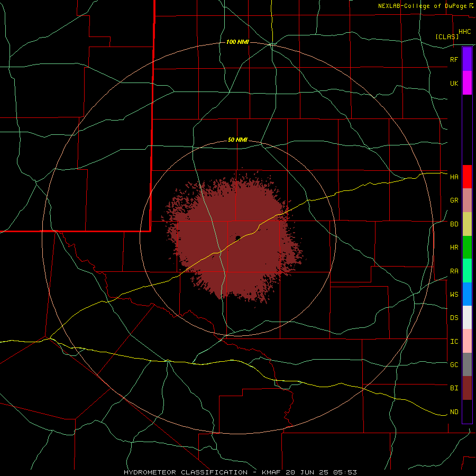Click the GC legend label

[454, 365]
